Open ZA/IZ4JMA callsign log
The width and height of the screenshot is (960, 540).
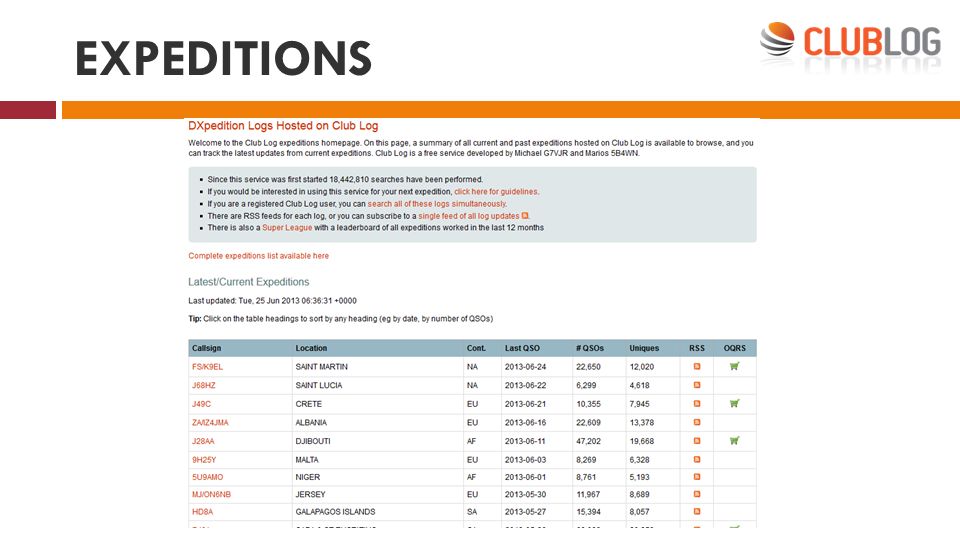[210, 422]
